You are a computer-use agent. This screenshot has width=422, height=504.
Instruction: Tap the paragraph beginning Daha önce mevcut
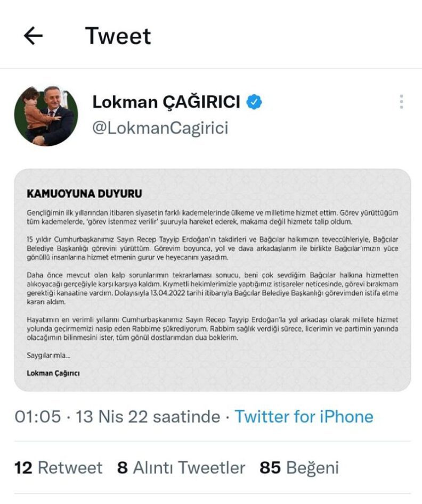click(x=213, y=288)
